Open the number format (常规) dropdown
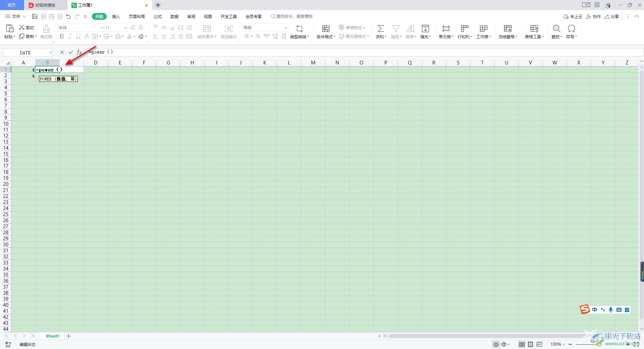The width and height of the screenshot is (644, 349). tap(286, 28)
